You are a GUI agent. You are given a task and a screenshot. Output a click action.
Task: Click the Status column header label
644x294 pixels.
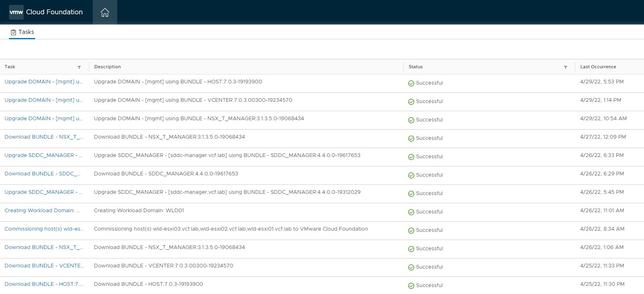(416, 67)
